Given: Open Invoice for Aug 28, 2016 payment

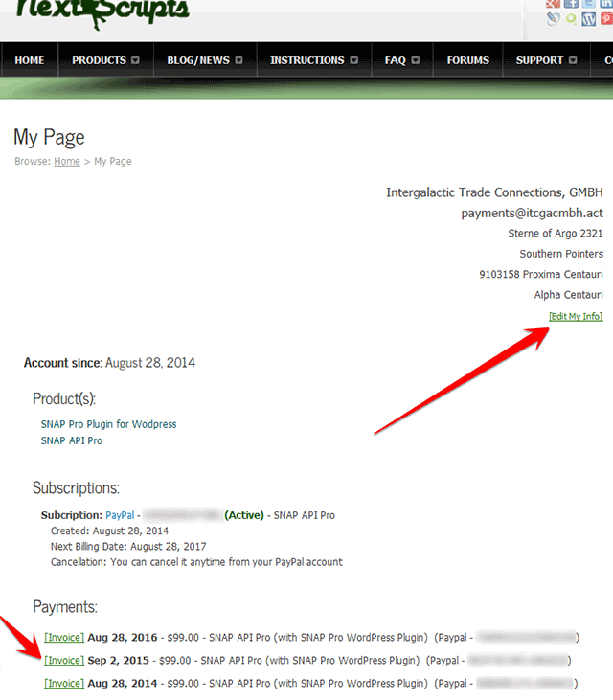Looking at the screenshot, I should 64,638.
